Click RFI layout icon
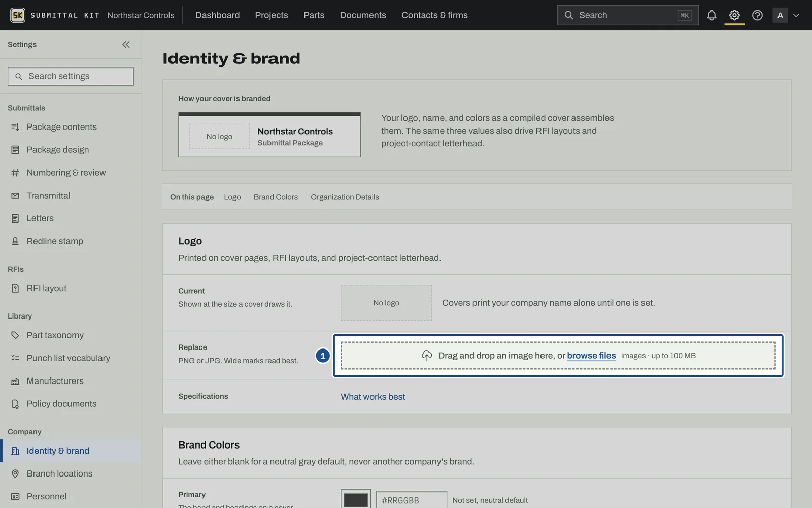Viewport: 812px width, 508px height. coord(15,289)
